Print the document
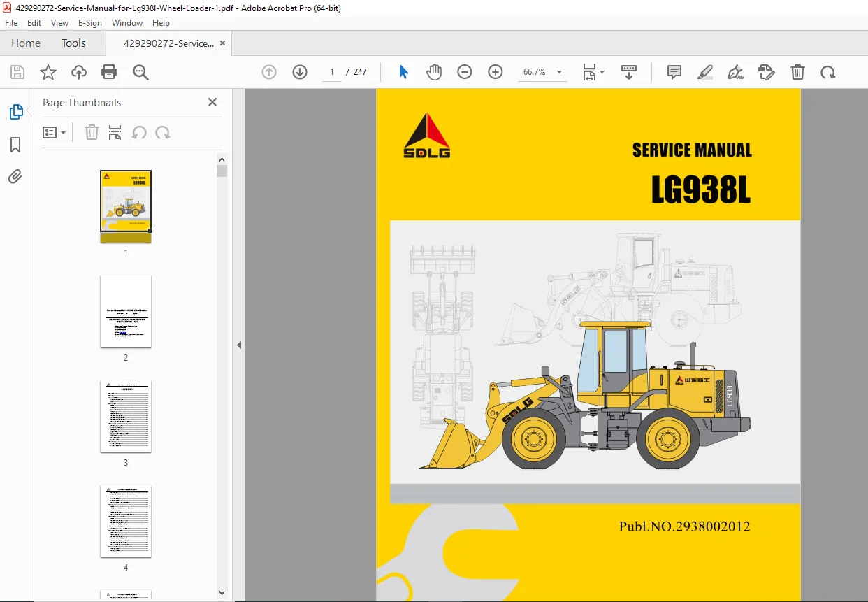This screenshot has height=602, width=868. point(109,72)
